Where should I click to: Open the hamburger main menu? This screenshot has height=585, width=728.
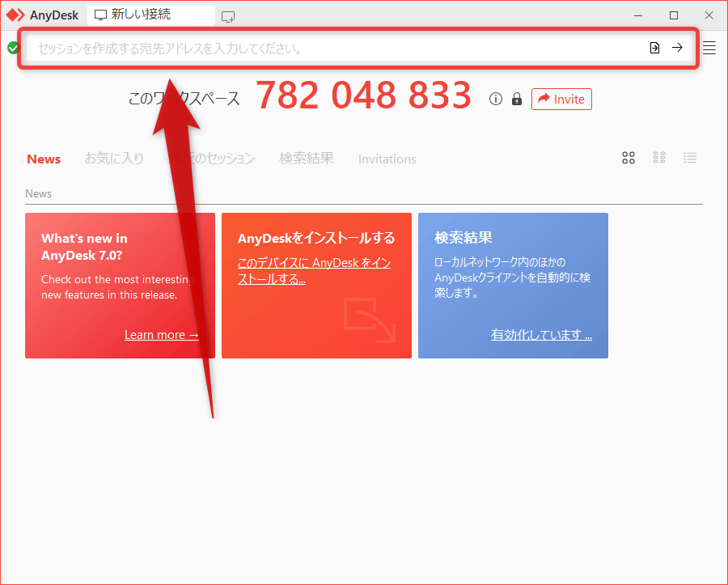709,48
